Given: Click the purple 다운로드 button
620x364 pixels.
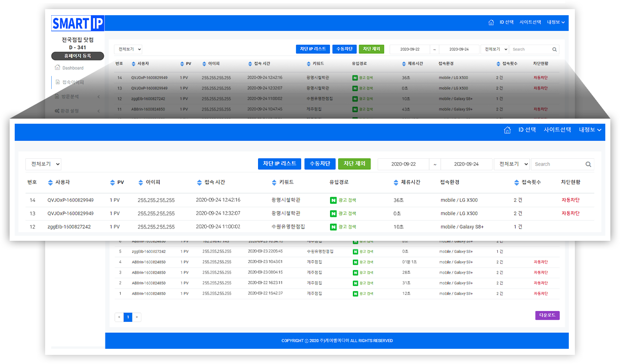Looking at the screenshot, I should [x=547, y=315].
